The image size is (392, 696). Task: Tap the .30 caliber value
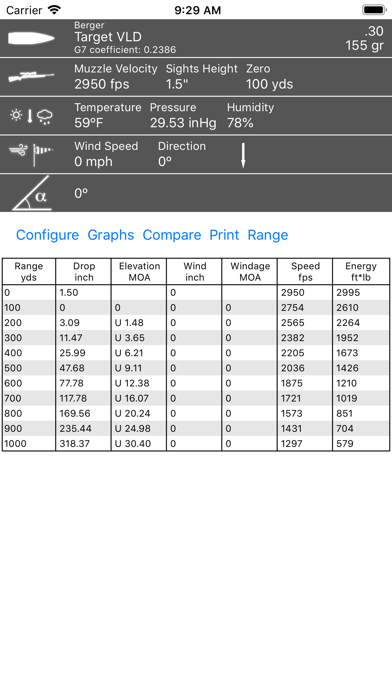click(x=374, y=31)
